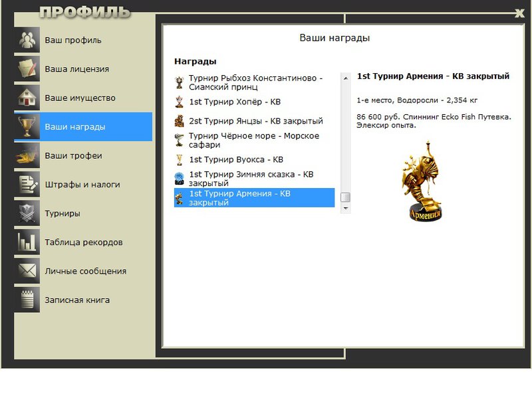
Task: Select award 1st Турнир Вуокса - КВ
Action: click(x=254, y=159)
